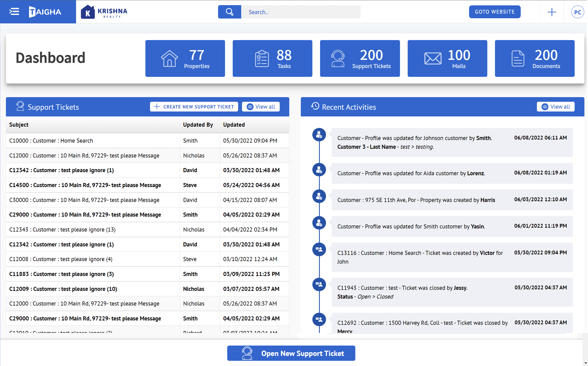This screenshot has width=588, height=366.
Task: Click CREATE NEW SUPPORT TICKET button
Action: click(194, 107)
